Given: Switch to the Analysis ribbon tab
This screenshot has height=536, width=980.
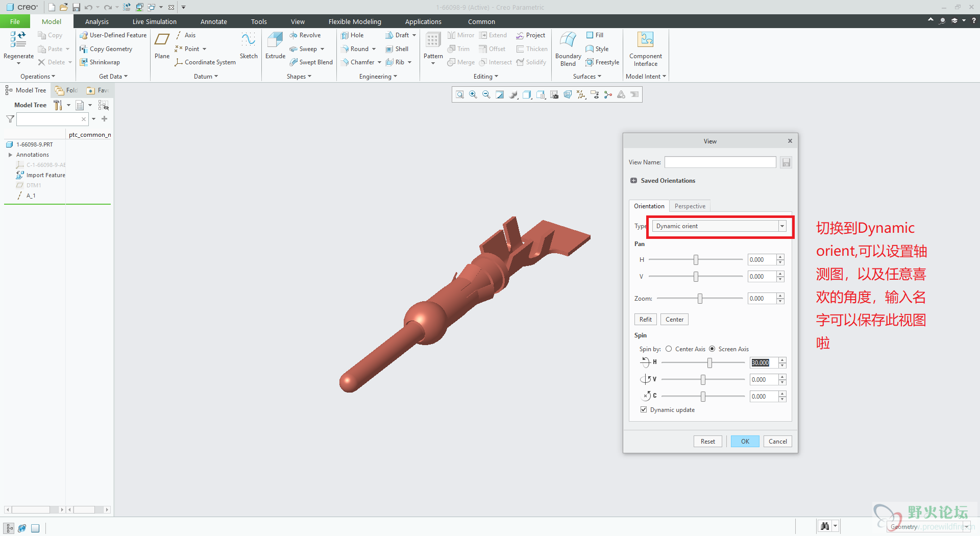Looking at the screenshot, I should 97,21.
